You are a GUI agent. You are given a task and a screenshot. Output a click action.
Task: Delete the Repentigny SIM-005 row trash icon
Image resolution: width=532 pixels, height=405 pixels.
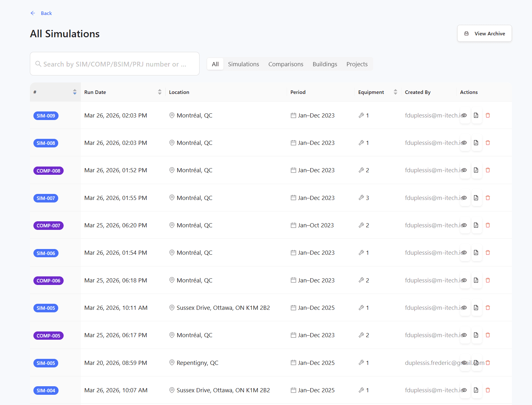[488, 363]
